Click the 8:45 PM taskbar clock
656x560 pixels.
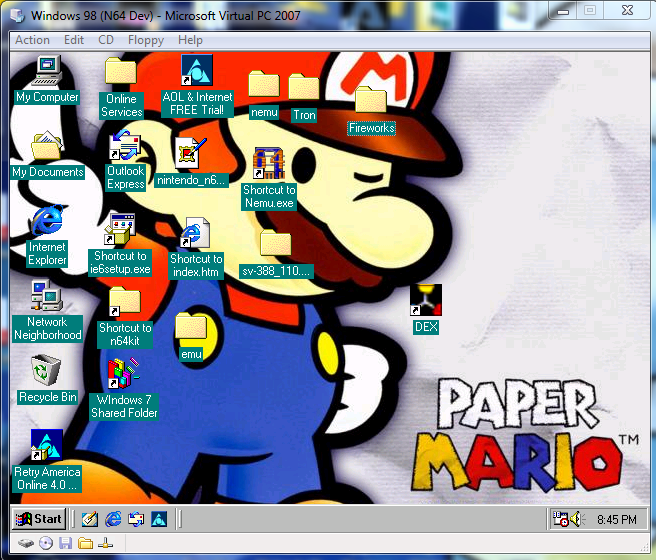(617, 520)
